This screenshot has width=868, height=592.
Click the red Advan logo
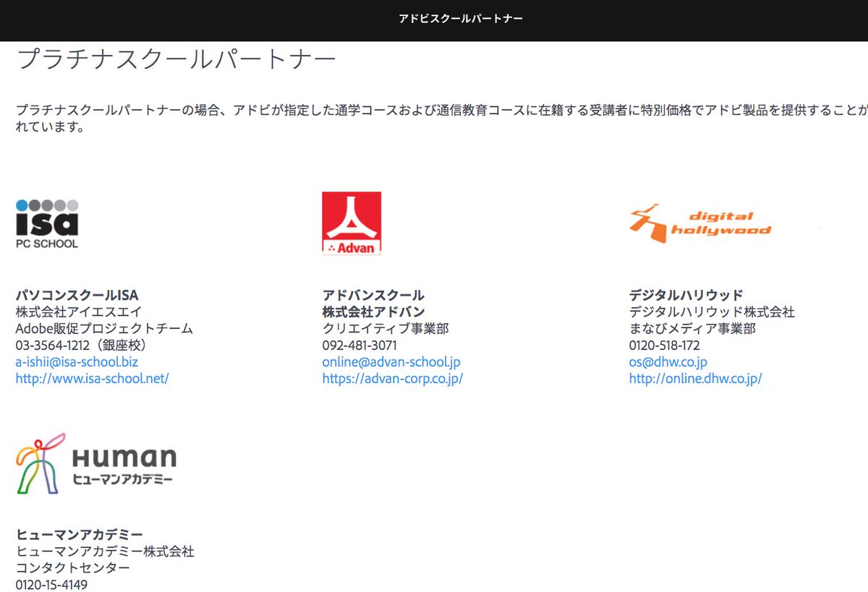tap(352, 223)
